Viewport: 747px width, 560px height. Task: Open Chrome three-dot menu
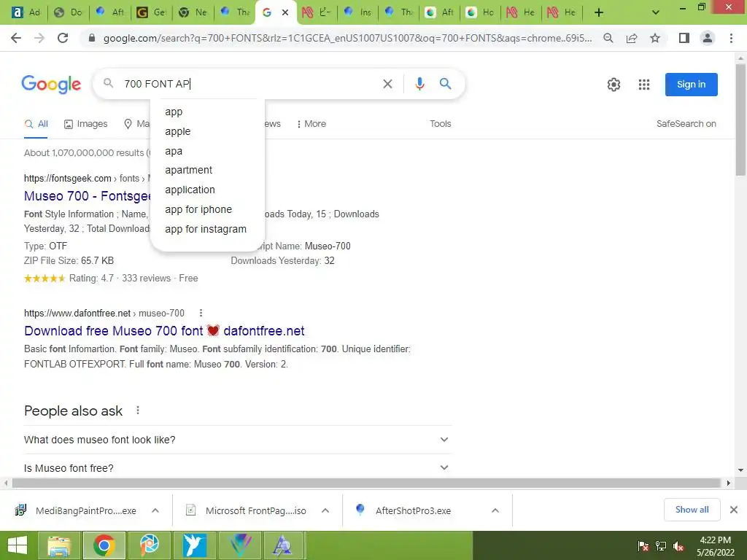[x=731, y=38]
